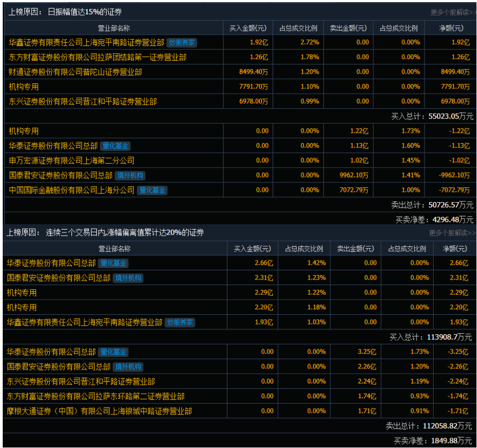Viewport: 477px width, 448px height.
Task: Click the 1.23% buy percentage cell
Action: tap(316, 278)
